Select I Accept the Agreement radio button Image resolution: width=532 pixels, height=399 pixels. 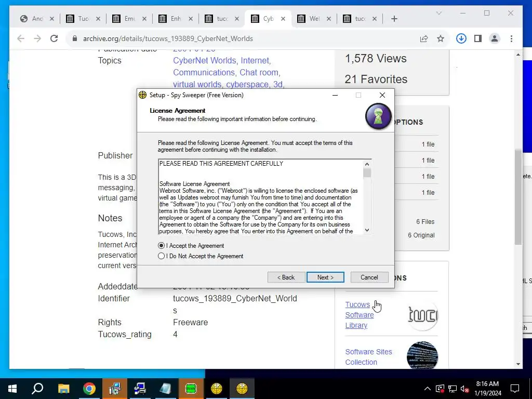pyautogui.click(x=161, y=246)
